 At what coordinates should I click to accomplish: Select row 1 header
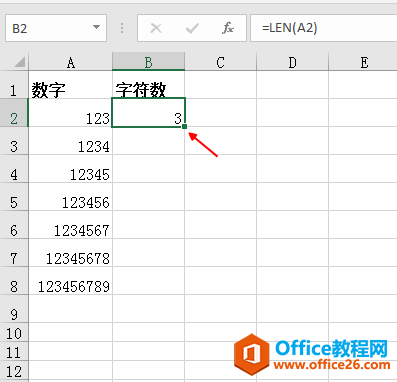14,85
